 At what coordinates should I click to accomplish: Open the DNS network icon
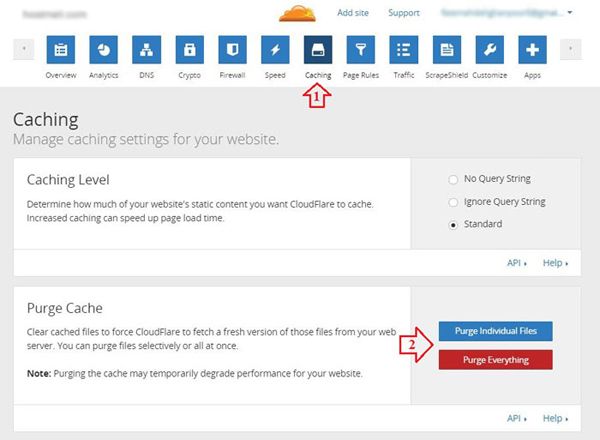pos(147,50)
